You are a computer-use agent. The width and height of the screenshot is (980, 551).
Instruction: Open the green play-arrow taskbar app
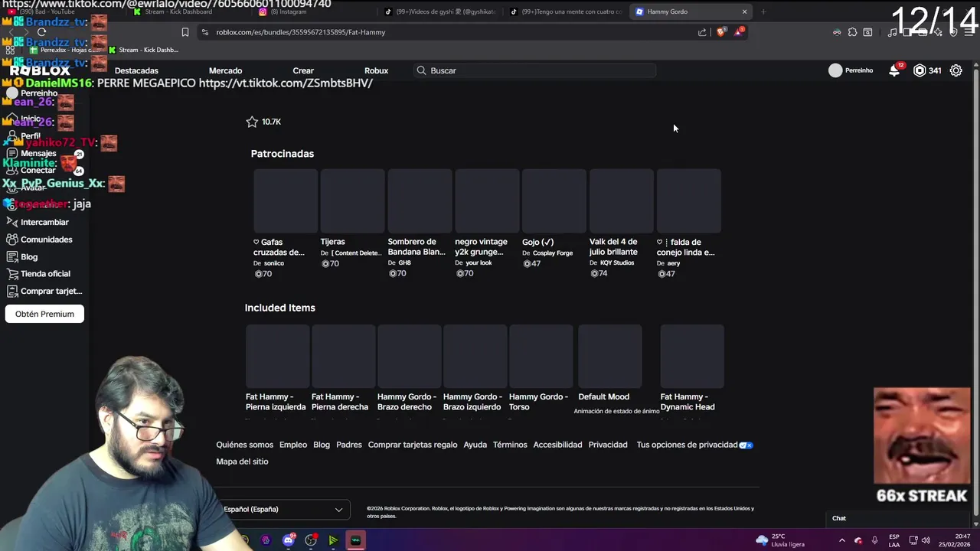(333, 540)
